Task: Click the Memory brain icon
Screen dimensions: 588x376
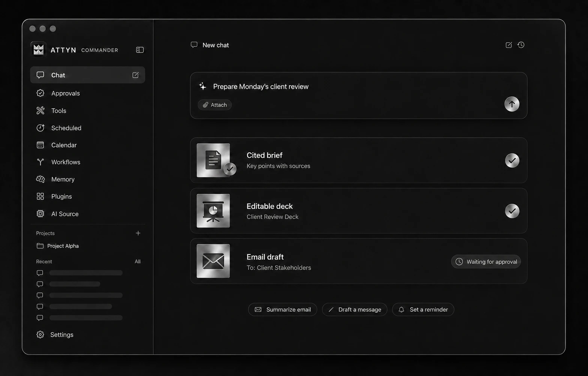Action: click(40, 179)
